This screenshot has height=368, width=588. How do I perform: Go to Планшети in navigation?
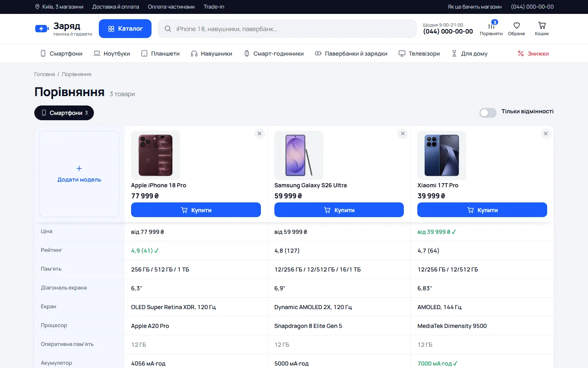(160, 54)
